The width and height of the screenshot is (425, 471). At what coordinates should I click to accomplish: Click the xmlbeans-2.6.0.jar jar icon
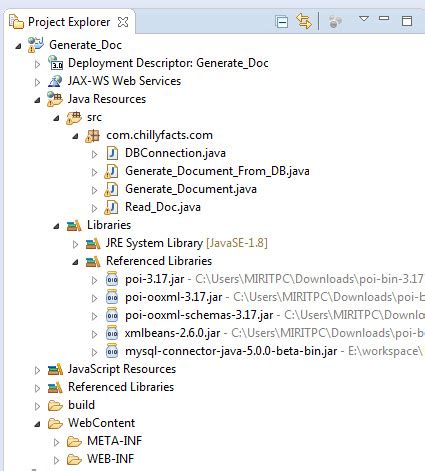pos(112,333)
